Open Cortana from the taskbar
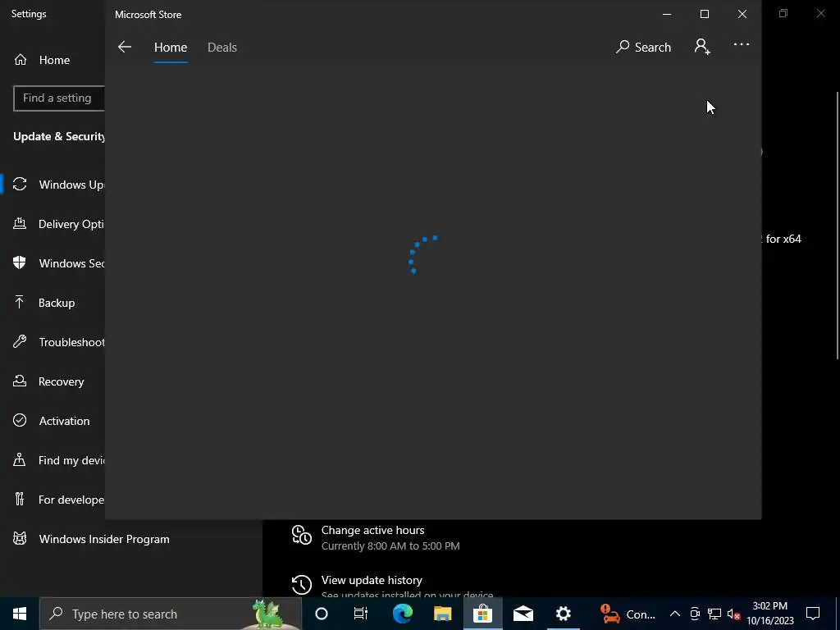 click(x=322, y=614)
